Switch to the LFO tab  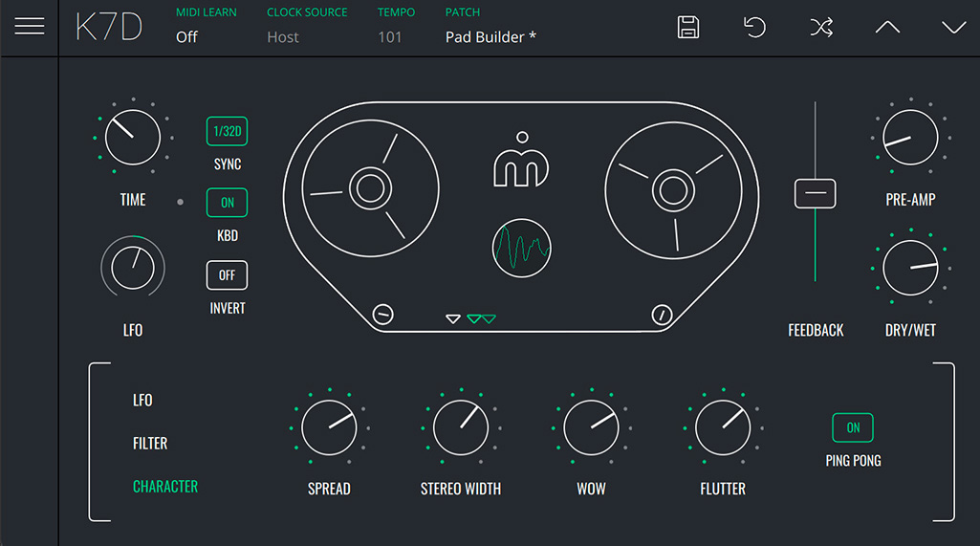(x=142, y=401)
